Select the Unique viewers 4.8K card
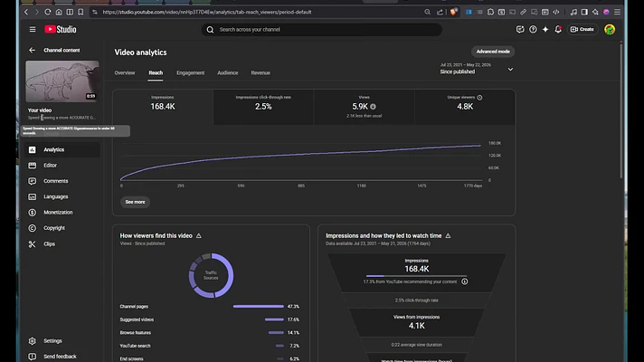This screenshot has width=644, height=362. 465,108
